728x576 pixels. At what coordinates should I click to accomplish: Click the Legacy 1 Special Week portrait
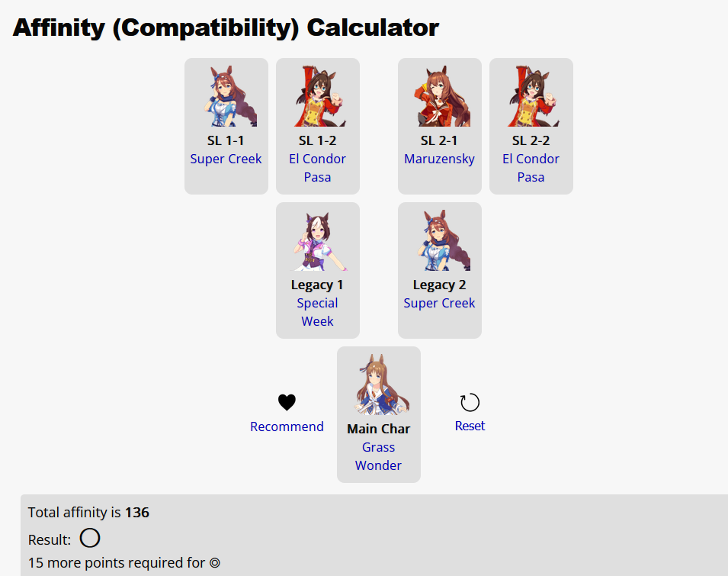click(x=318, y=240)
